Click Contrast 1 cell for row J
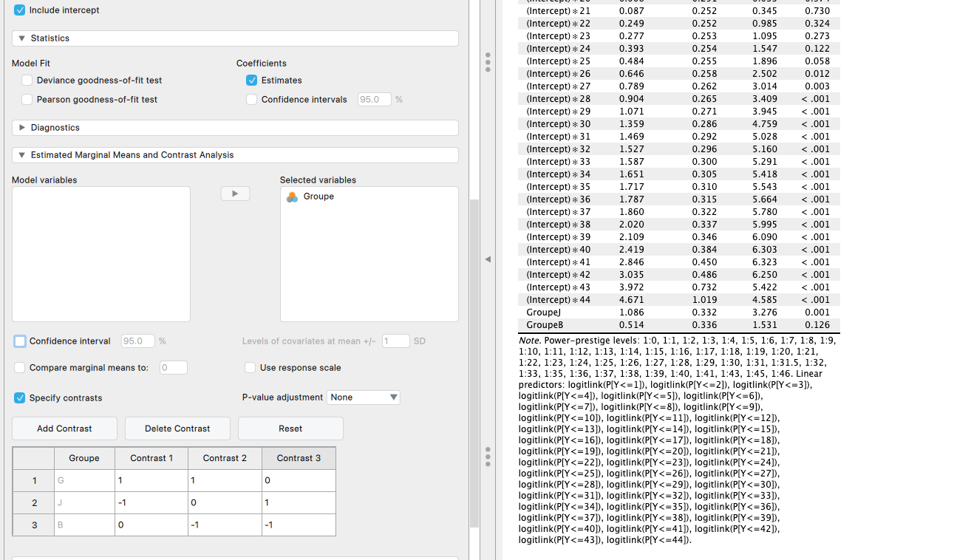Image resolution: width=971 pixels, height=560 pixels. point(151,503)
